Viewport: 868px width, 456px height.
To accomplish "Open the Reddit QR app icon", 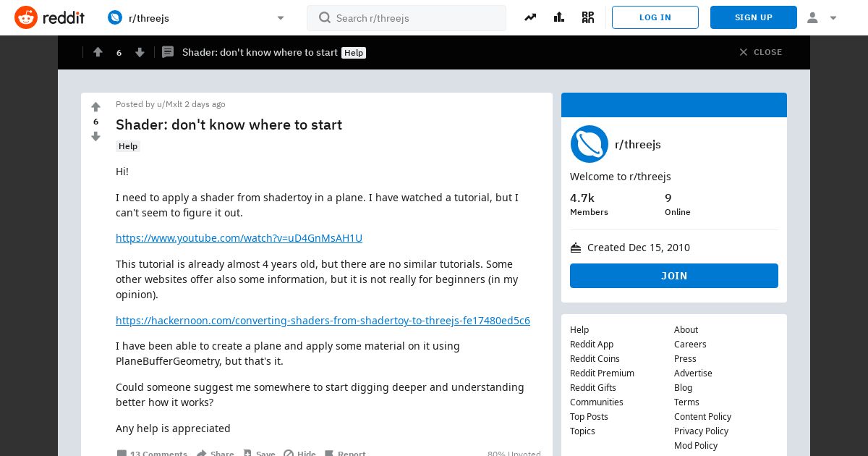I will pyautogui.click(x=587, y=17).
